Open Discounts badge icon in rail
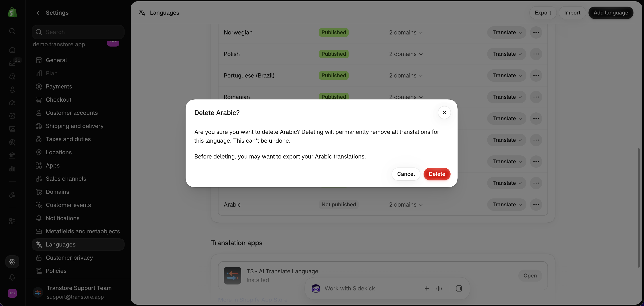The height and width of the screenshot is (306, 644). tap(12, 116)
